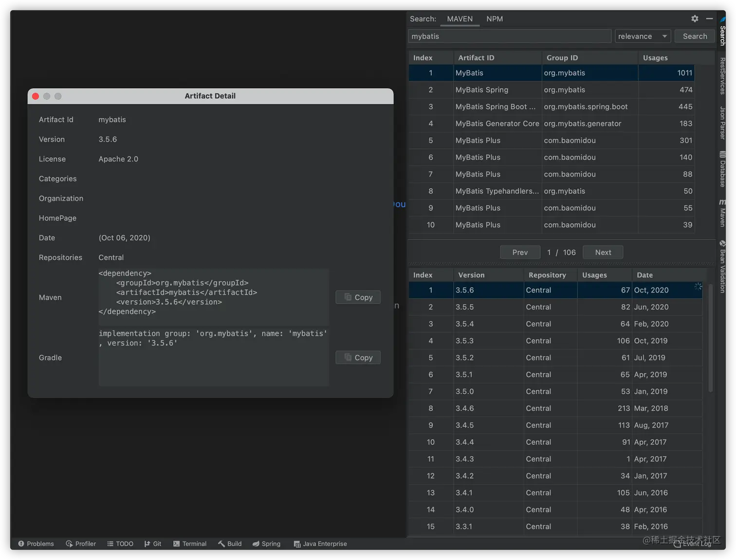Focus the mybatis search input field
The width and height of the screenshot is (736, 560).
510,36
